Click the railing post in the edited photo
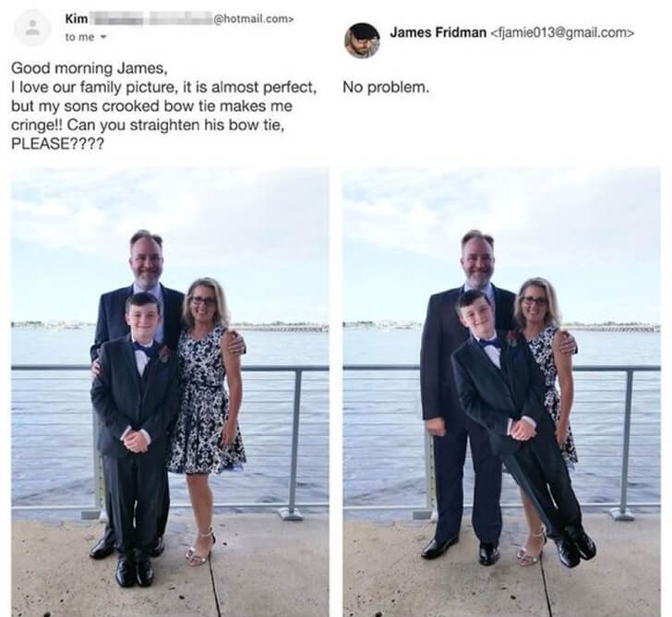The height and width of the screenshot is (617, 672). click(x=627, y=443)
